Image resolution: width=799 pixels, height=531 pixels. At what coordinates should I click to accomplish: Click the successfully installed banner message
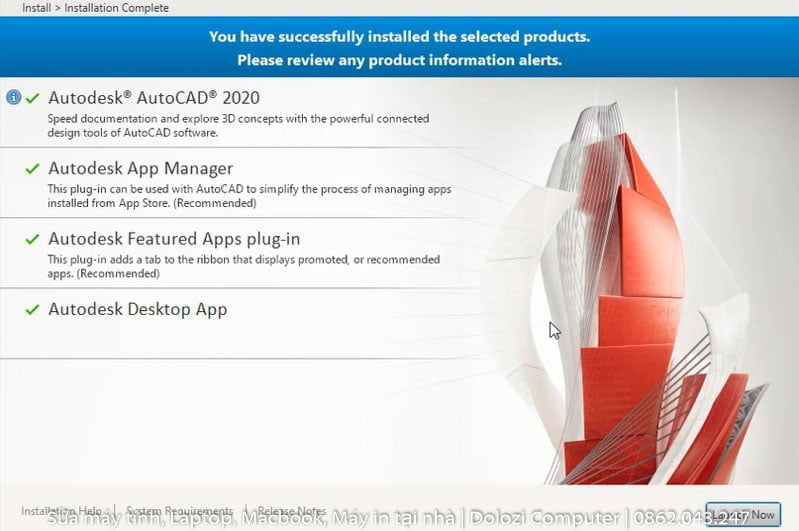pyautogui.click(x=399, y=48)
